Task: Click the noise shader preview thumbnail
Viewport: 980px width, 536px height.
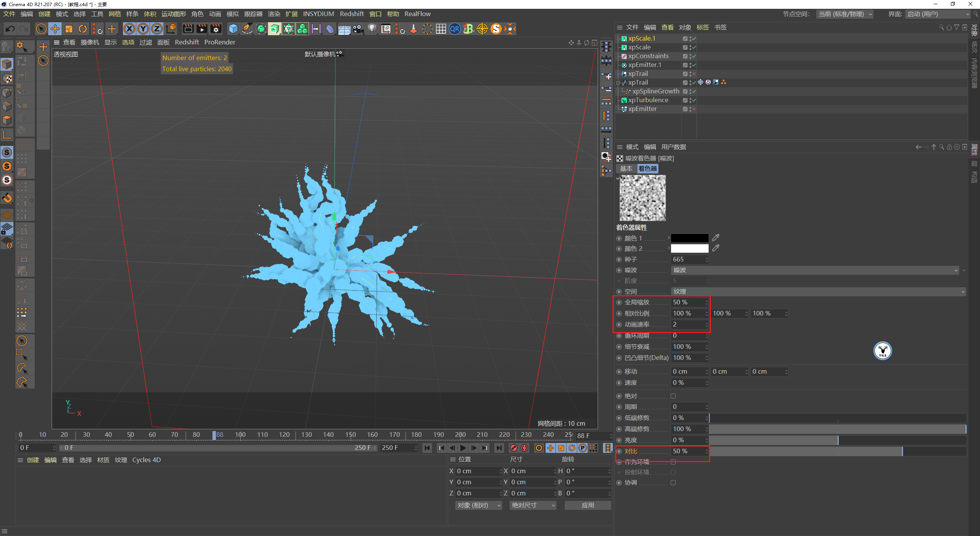Action: point(642,198)
